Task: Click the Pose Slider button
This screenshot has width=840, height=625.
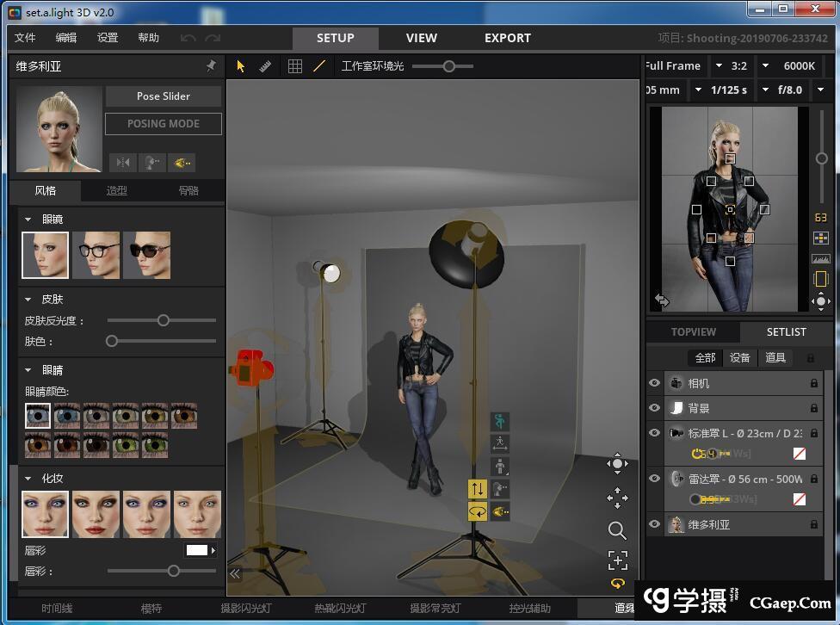Action: point(163,96)
